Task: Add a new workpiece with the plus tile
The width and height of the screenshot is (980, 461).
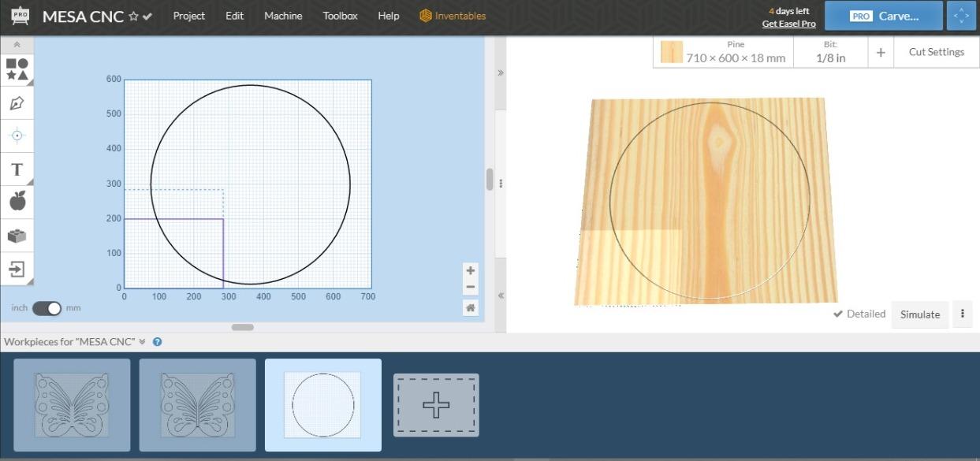Action: (x=436, y=405)
